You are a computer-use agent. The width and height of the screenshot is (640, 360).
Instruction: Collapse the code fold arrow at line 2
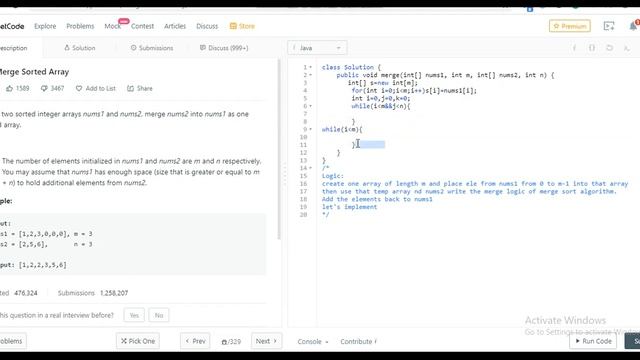click(x=311, y=75)
